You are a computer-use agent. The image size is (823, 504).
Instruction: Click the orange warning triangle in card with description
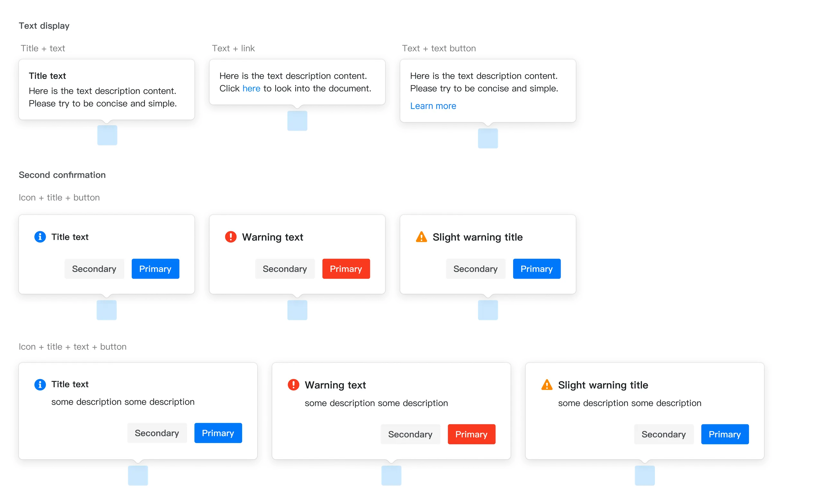coord(547,385)
